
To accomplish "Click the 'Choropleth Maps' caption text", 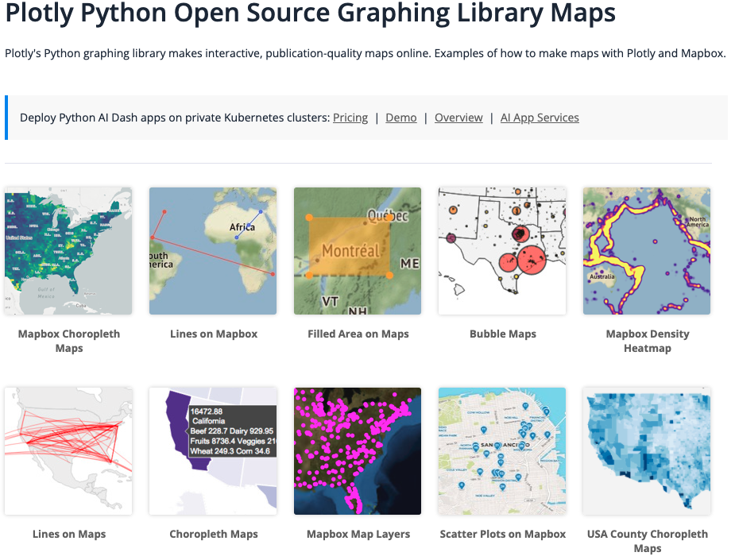I will (214, 534).
